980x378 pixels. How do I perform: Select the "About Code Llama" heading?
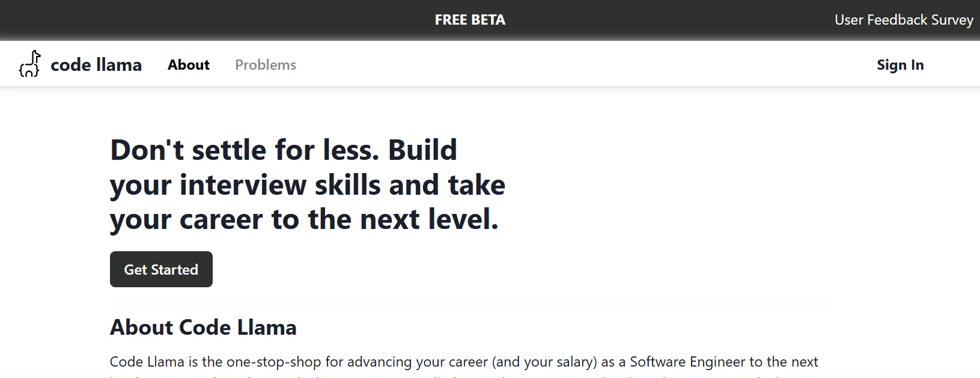203,328
